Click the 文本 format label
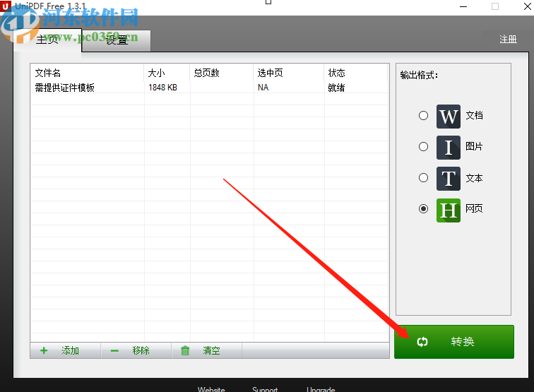Viewport: 534px width, 392px height. point(474,178)
